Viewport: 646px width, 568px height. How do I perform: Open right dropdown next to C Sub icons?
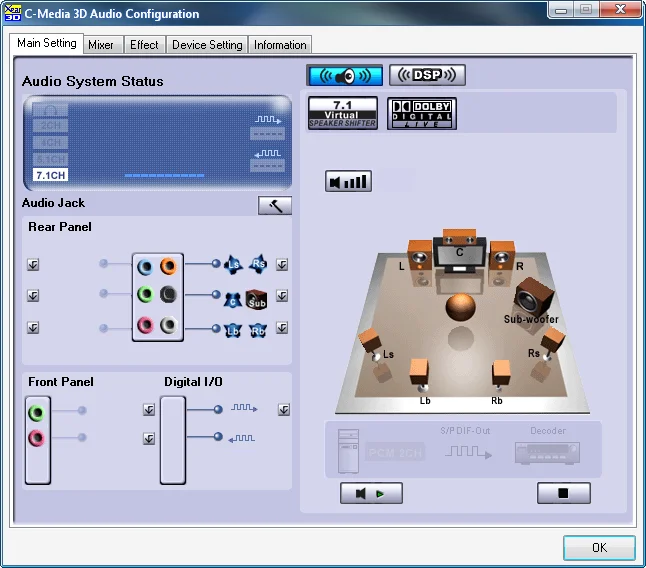[x=282, y=296]
